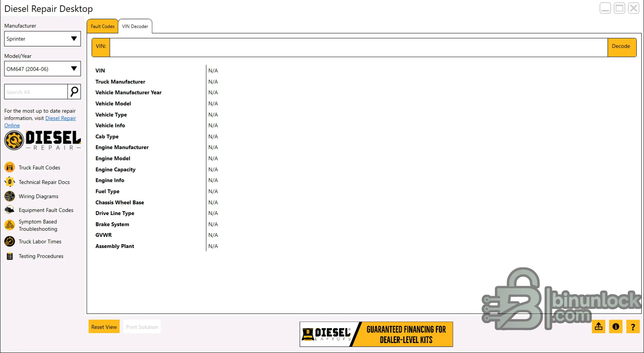Open Symptom Based Troubleshooting section
This screenshot has height=353, width=644.
point(38,225)
